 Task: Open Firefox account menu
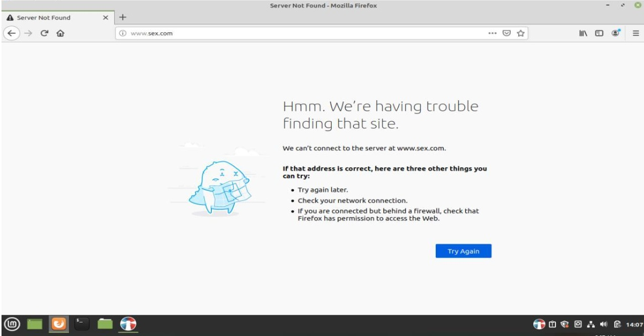click(x=616, y=33)
